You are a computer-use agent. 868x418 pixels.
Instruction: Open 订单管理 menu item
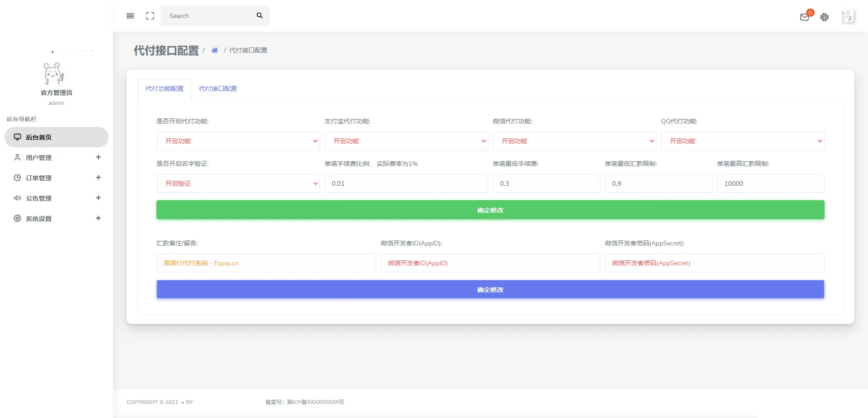click(x=57, y=178)
